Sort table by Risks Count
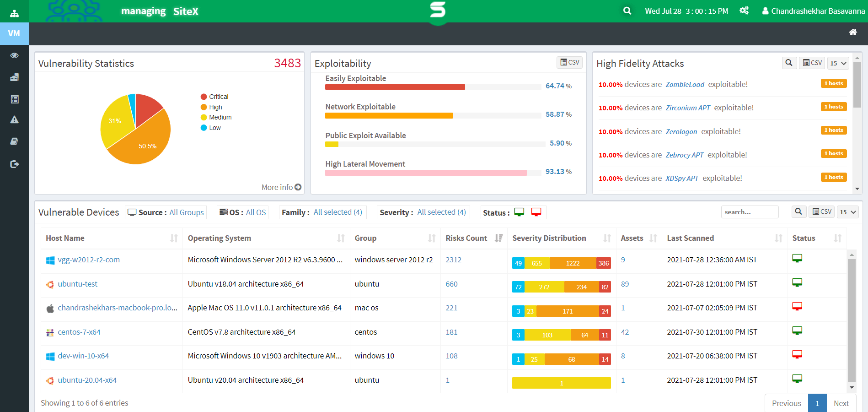The height and width of the screenshot is (412, 868). click(x=474, y=238)
